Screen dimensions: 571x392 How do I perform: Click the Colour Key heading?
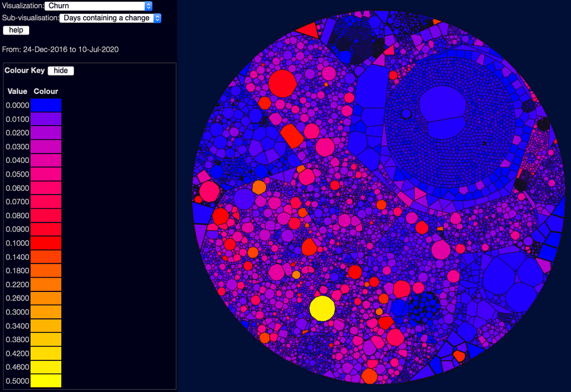tap(24, 70)
